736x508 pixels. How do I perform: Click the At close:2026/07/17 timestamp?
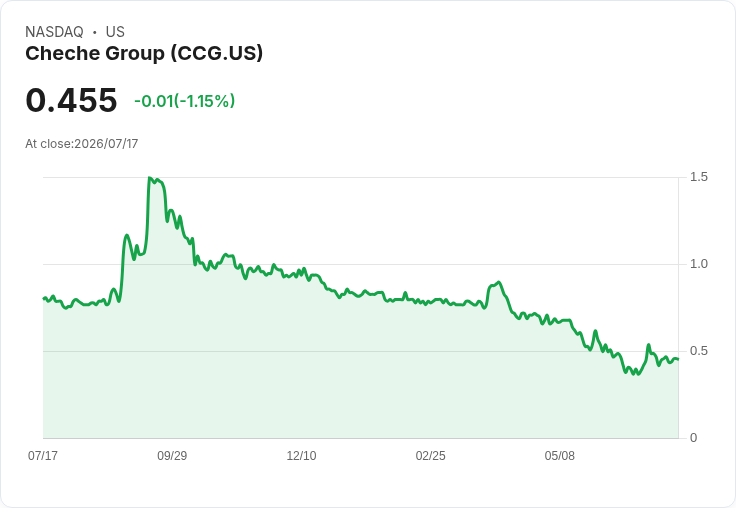click(82, 144)
